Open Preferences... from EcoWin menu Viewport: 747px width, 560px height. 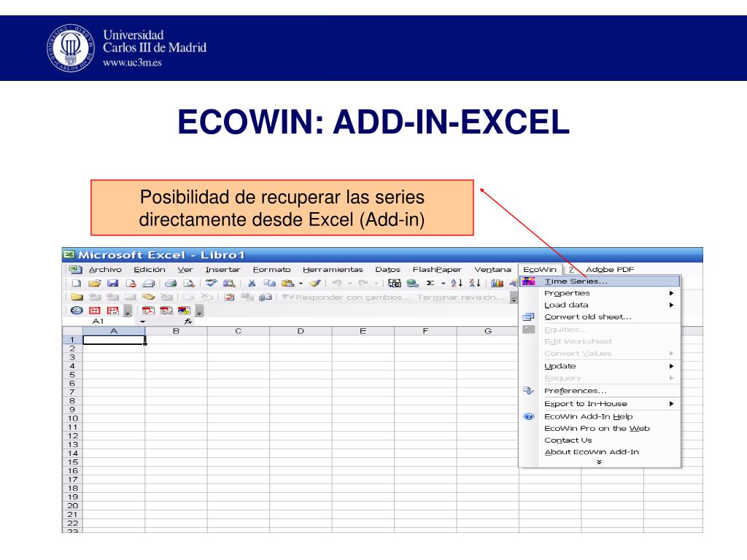point(576,391)
